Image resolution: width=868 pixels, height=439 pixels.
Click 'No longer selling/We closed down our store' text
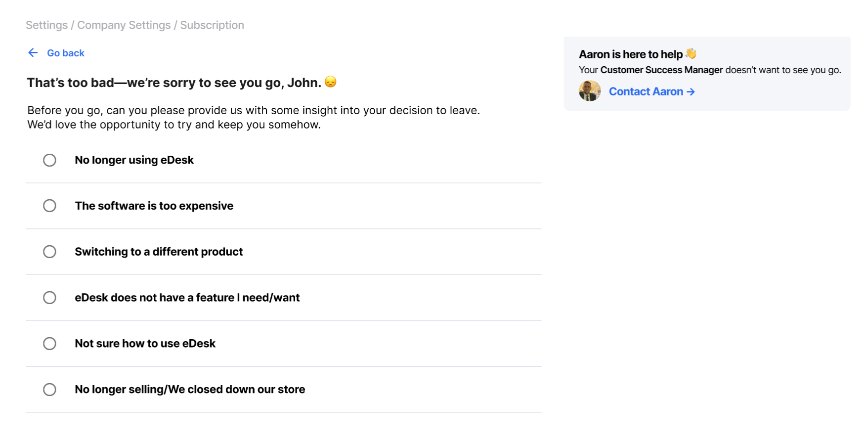point(190,390)
